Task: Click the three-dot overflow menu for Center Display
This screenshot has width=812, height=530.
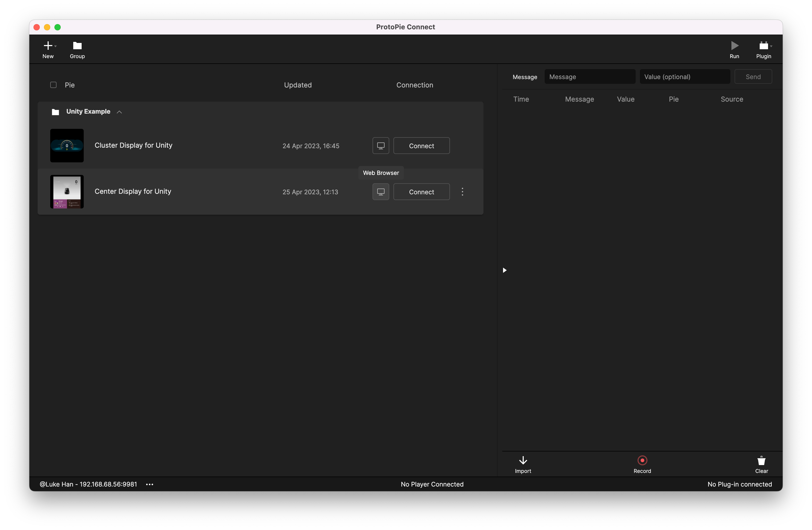Action: [463, 191]
